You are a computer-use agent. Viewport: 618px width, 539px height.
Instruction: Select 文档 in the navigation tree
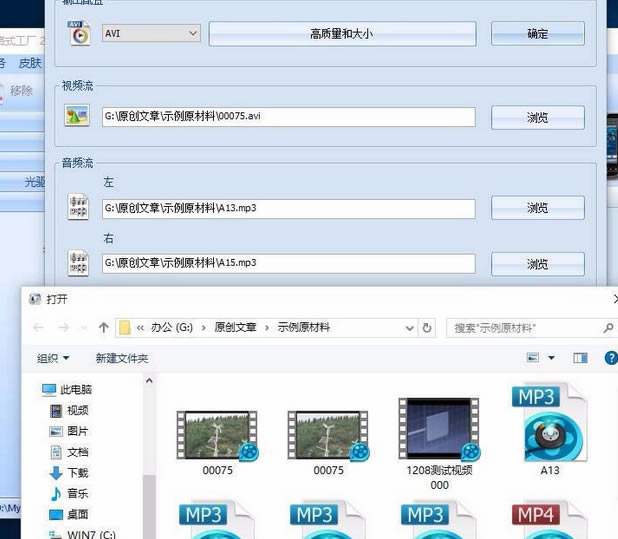click(x=69, y=452)
